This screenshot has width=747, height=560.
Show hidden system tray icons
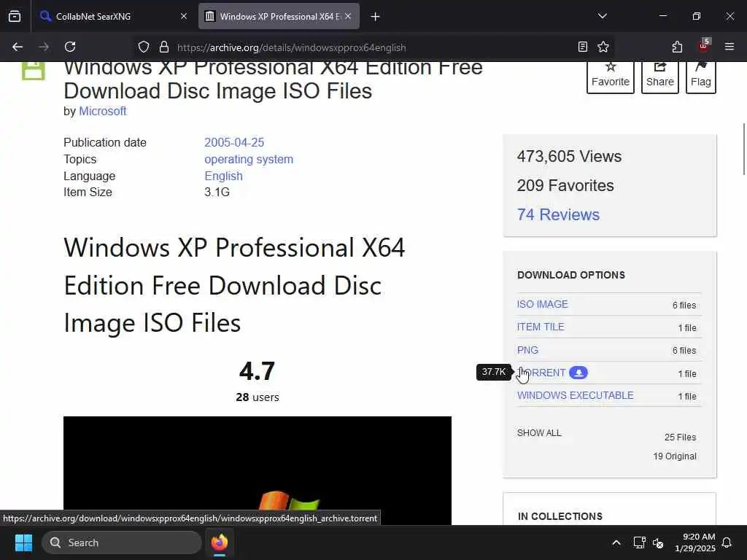[616, 542]
